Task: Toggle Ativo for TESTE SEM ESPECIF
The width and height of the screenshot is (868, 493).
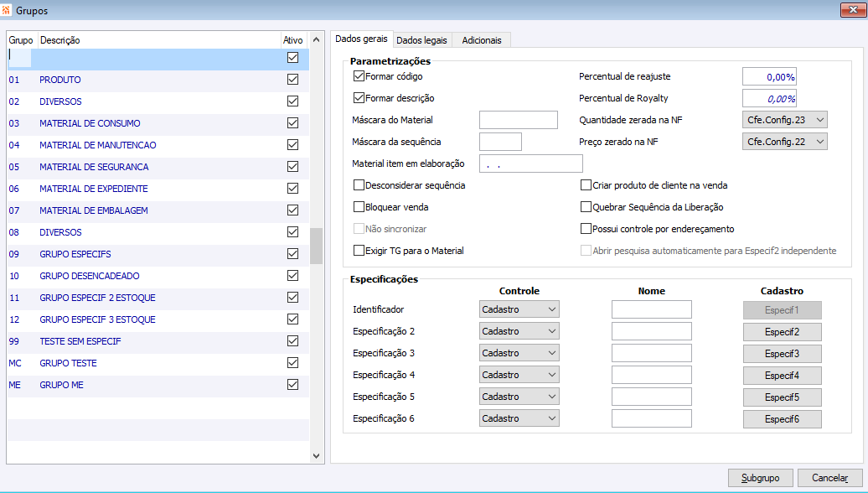Action: (x=293, y=340)
